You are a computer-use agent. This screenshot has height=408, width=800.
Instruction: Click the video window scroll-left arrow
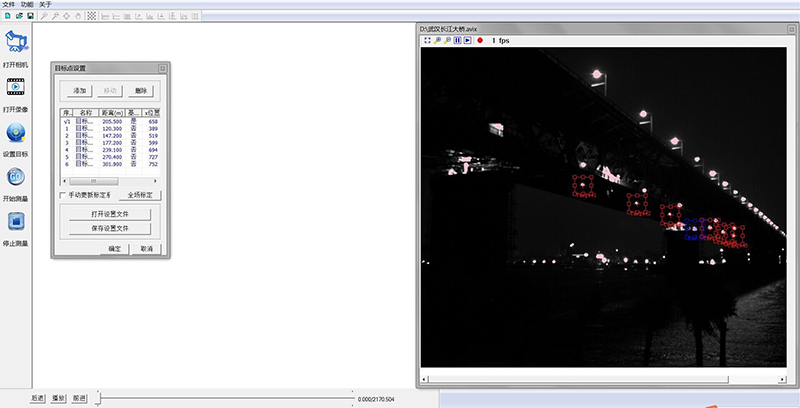[x=424, y=379]
